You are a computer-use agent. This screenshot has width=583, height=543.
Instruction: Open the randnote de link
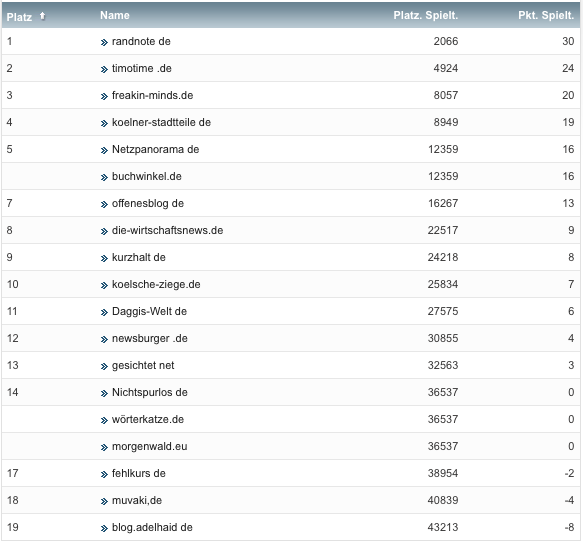click(141, 41)
